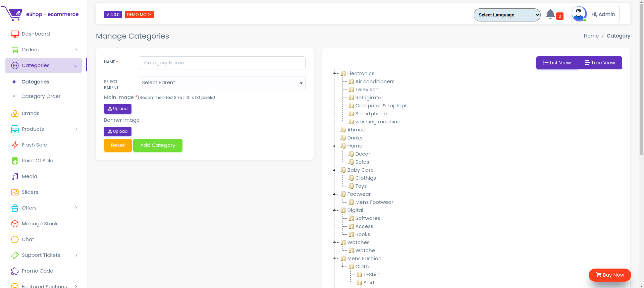644x288 pixels.
Task: Open the Select Parent dropdown
Action: (x=222, y=83)
